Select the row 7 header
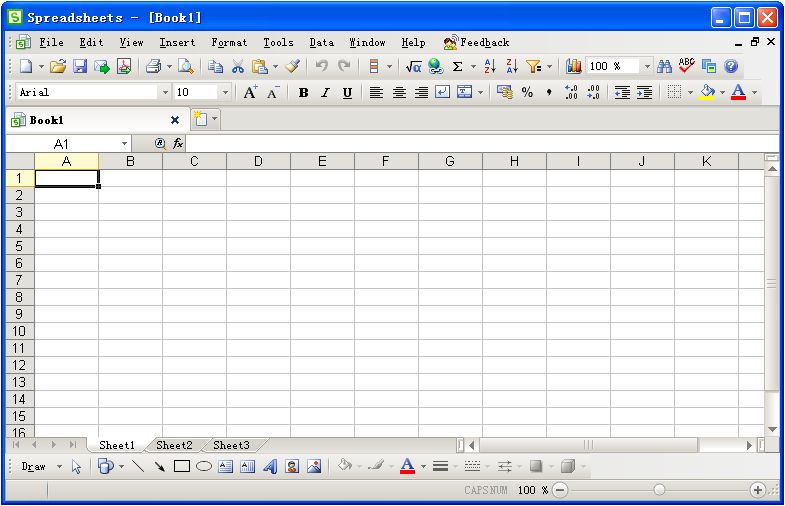Viewport: 785px width, 506px height. (19, 280)
